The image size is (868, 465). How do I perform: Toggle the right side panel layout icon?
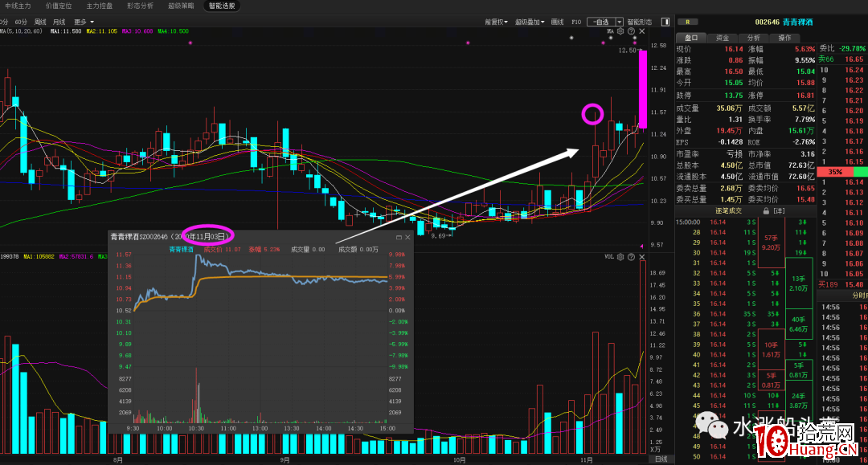(665, 22)
